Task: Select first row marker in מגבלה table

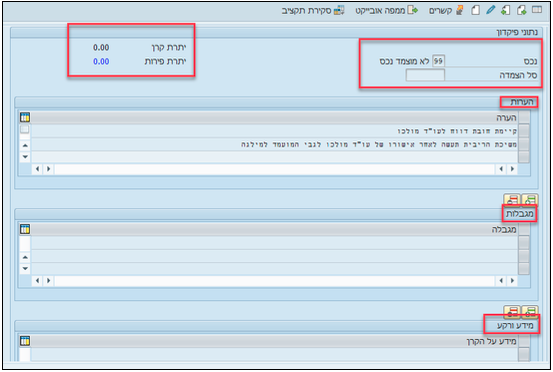Action: pos(524,243)
